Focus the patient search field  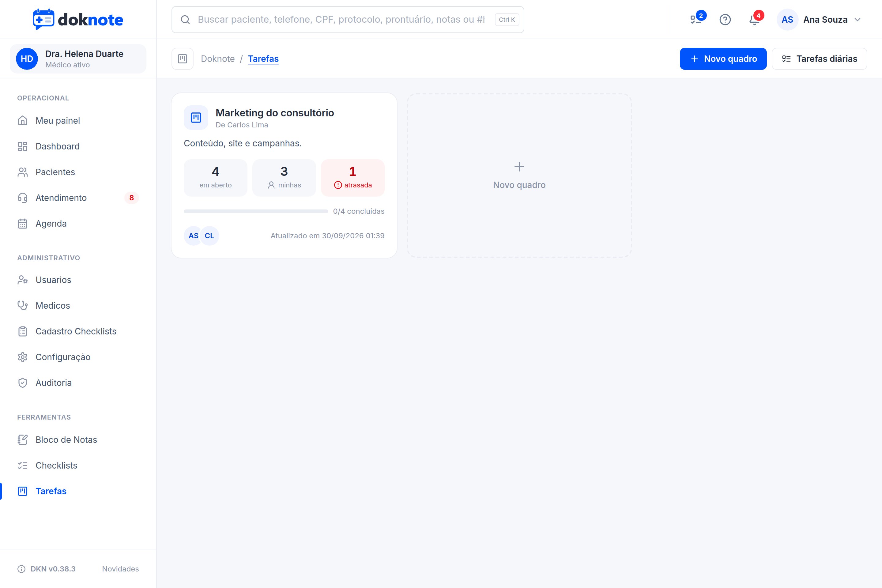pyautogui.click(x=348, y=20)
